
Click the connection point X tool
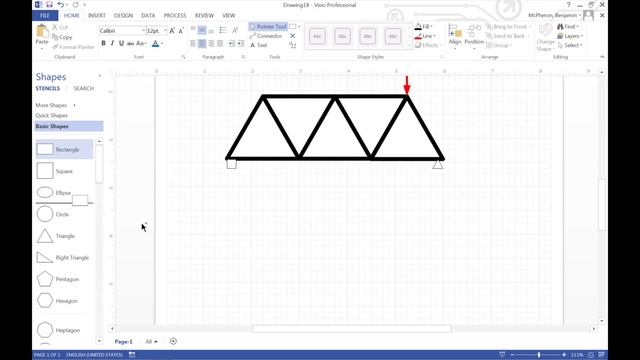click(293, 36)
